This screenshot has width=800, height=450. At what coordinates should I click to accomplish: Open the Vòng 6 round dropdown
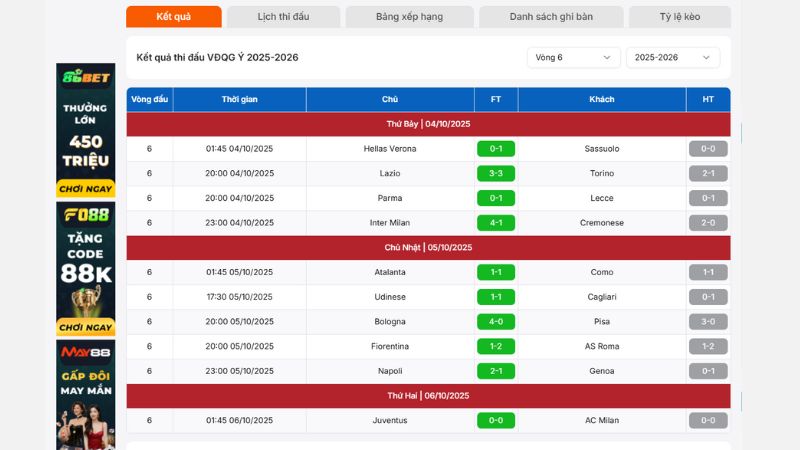(573, 58)
